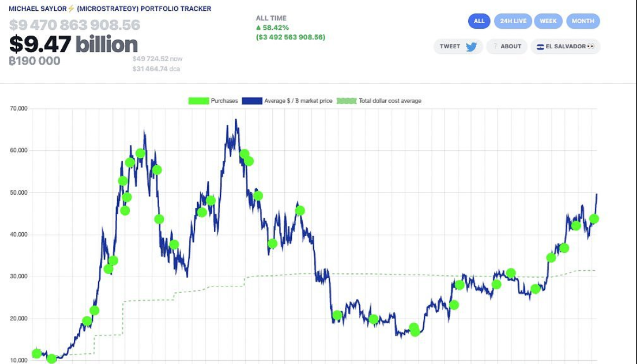Switch to the ALL time range tab
This screenshot has height=364, width=637.
479,21
